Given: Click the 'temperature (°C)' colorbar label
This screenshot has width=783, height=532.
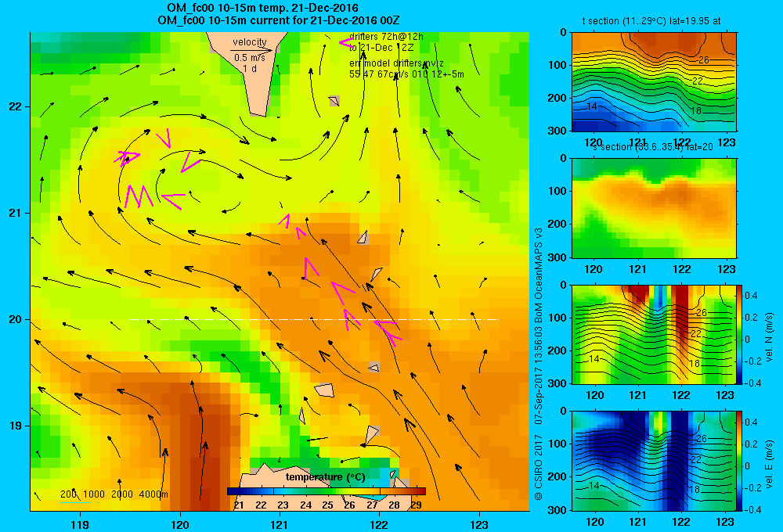Looking at the screenshot, I should 325,477.
